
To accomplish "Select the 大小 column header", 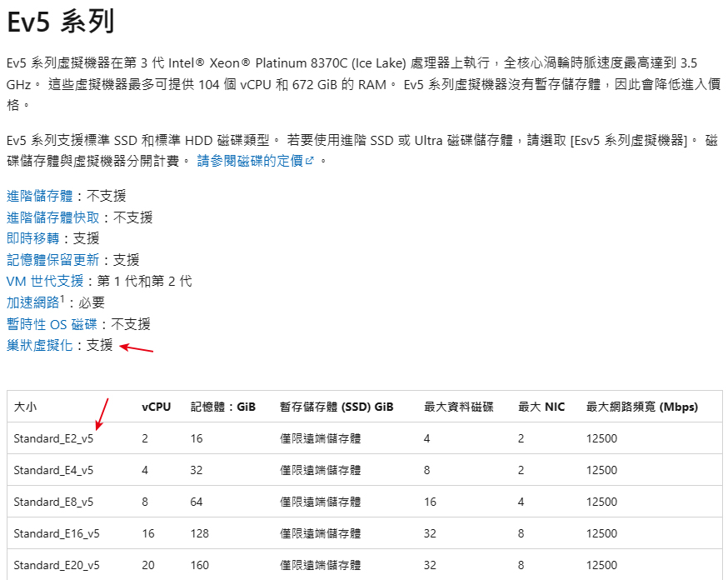I will (26, 407).
